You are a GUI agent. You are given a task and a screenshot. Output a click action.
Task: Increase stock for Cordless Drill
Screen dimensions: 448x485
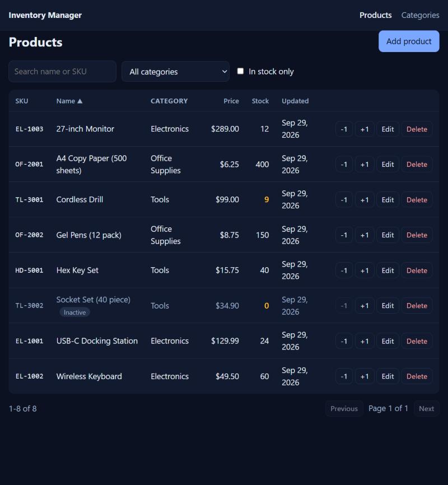pos(365,200)
